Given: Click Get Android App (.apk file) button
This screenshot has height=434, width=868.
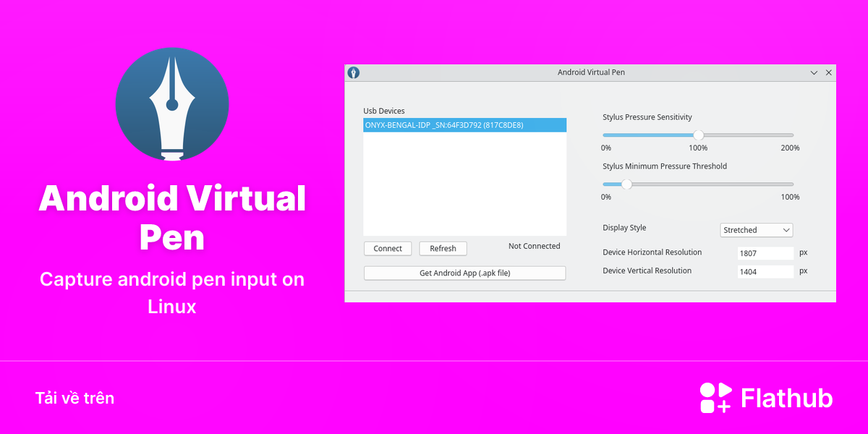Looking at the screenshot, I should point(464,273).
